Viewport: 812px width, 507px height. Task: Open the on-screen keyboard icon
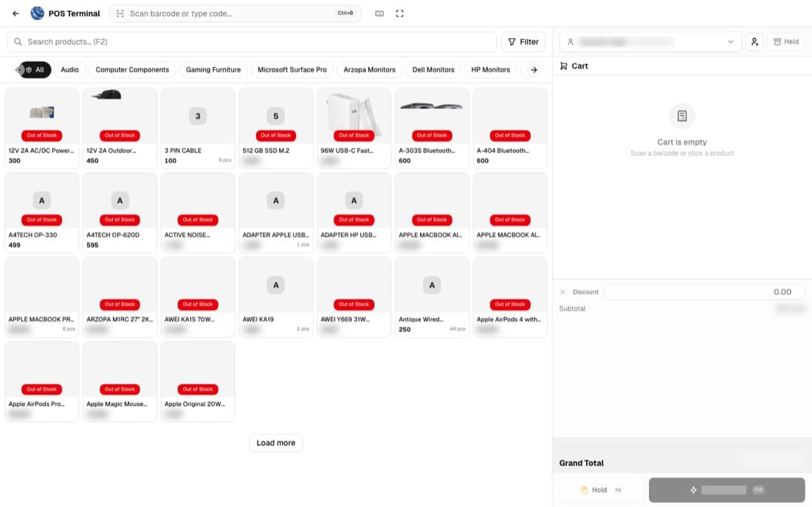(x=379, y=13)
